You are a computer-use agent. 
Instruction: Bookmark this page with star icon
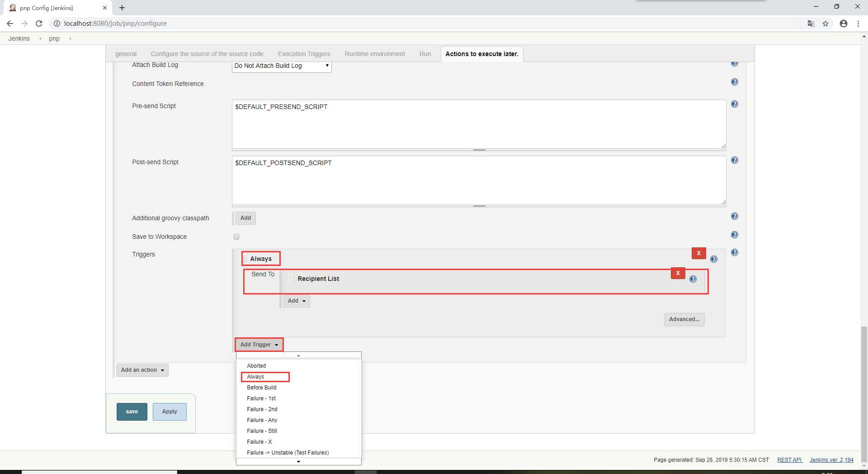(x=826, y=24)
